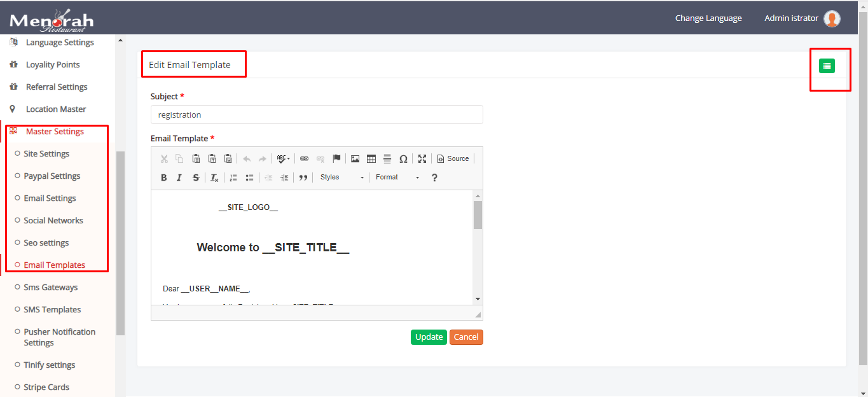Insert a blockquote
Viewport: 868px width, 397px height.
tap(303, 178)
